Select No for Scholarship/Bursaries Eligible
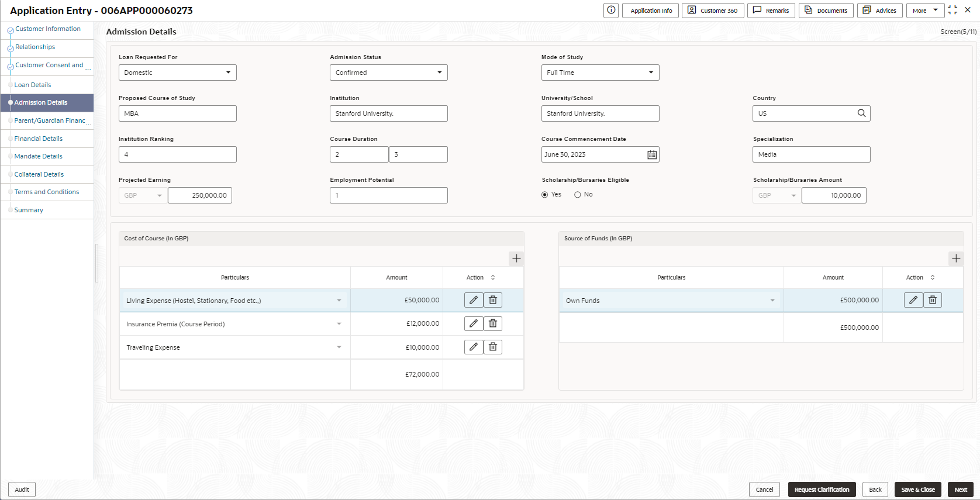 pyautogui.click(x=578, y=195)
